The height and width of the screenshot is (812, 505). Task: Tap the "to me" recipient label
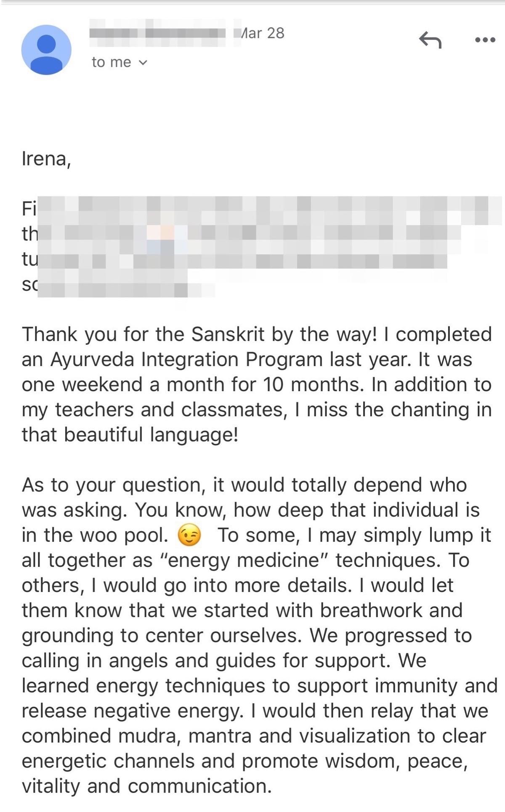pos(112,62)
